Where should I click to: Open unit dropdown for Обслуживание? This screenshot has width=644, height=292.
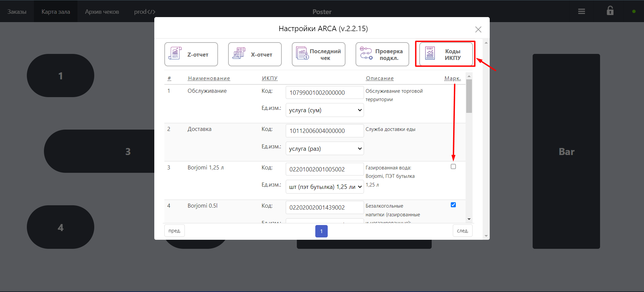tap(325, 110)
